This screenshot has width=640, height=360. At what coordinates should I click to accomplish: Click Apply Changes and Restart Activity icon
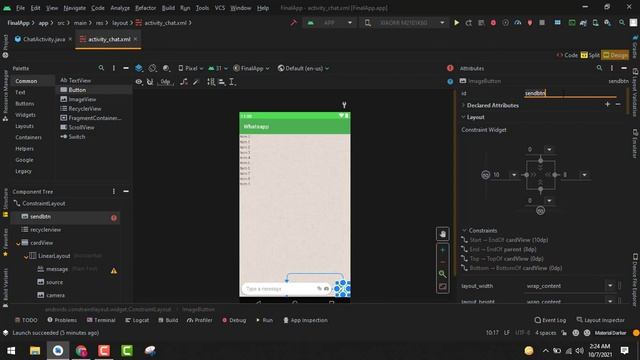coord(469,23)
